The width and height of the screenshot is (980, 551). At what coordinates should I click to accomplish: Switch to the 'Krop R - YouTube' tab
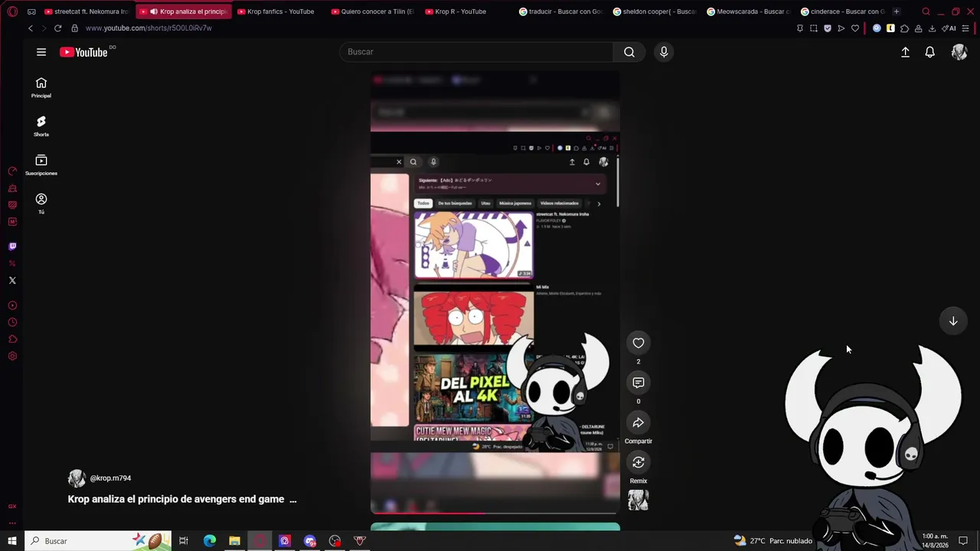pyautogui.click(x=466, y=11)
